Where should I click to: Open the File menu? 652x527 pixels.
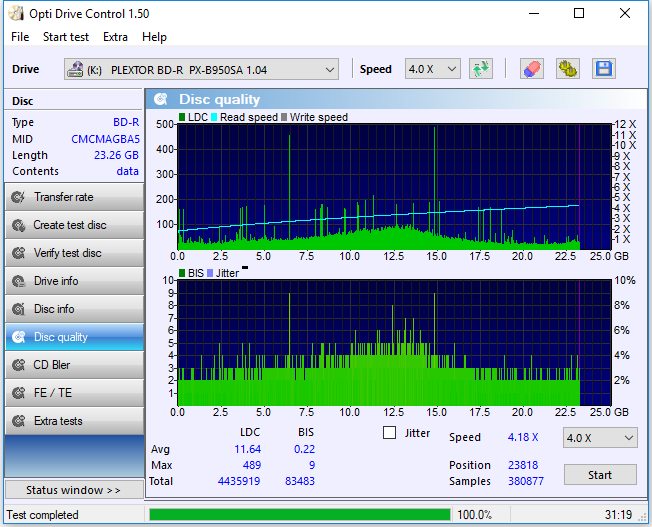tap(20, 37)
